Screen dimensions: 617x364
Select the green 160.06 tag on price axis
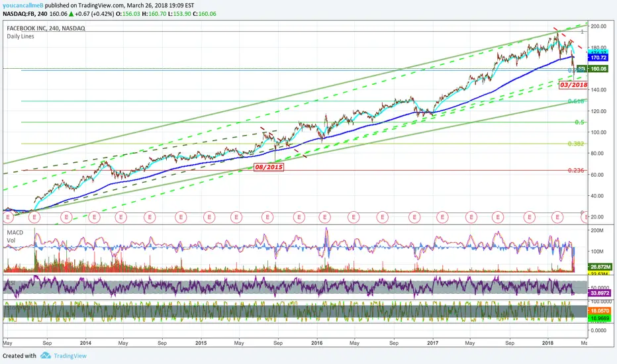point(598,69)
